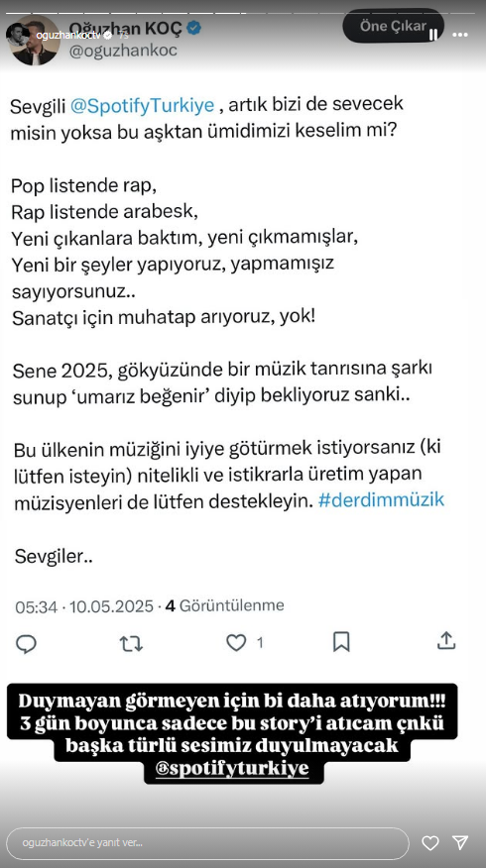Like the story with bottom heart icon
The width and height of the screenshot is (486, 868).
point(430,843)
